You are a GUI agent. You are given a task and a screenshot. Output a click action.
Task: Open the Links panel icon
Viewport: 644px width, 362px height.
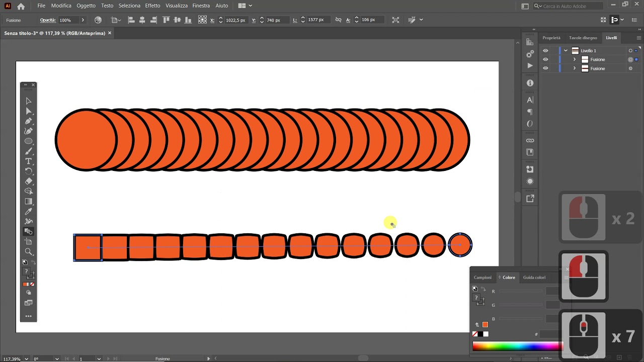(x=530, y=140)
